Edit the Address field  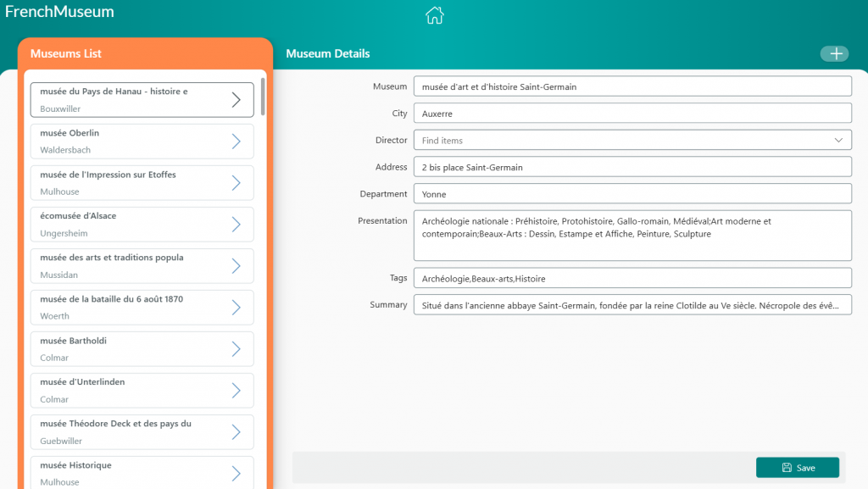pos(632,167)
